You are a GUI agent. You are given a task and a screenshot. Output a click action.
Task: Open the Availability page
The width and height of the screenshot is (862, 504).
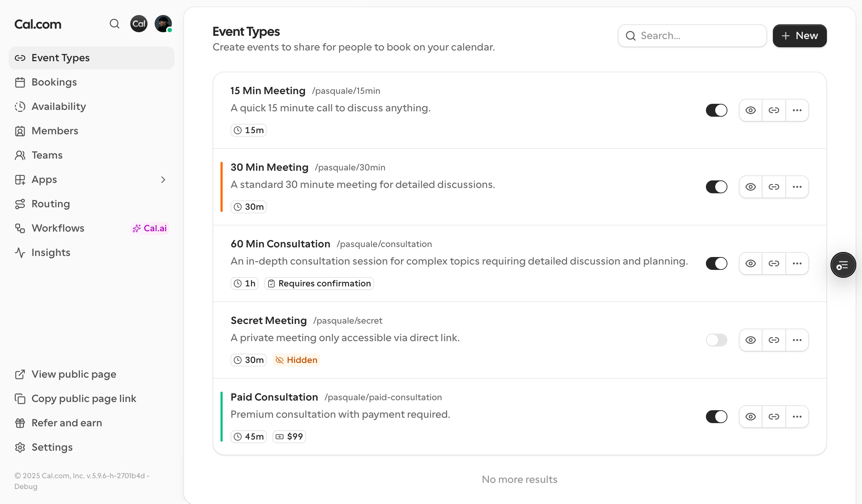click(59, 107)
